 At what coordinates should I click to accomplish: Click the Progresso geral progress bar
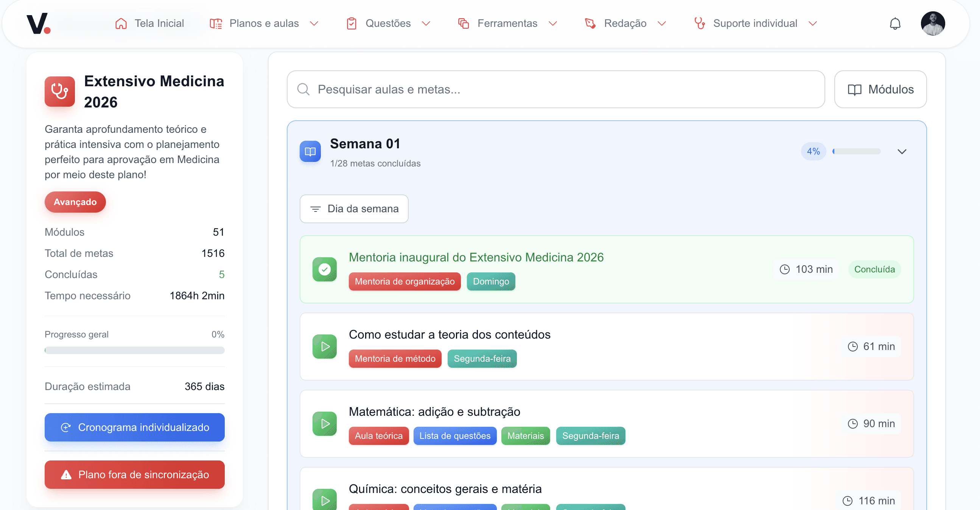point(135,350)
